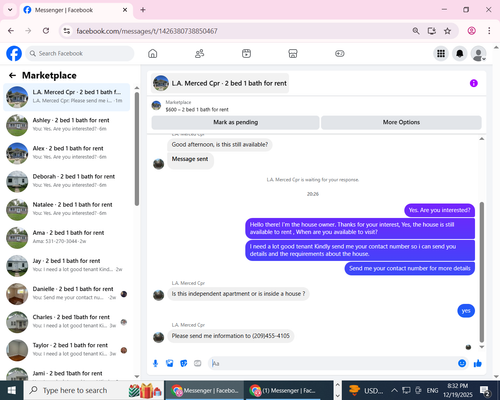The width and height of the screenshot is (500, 400).
Task: Open Chrome profile icon
Action: 472,31
